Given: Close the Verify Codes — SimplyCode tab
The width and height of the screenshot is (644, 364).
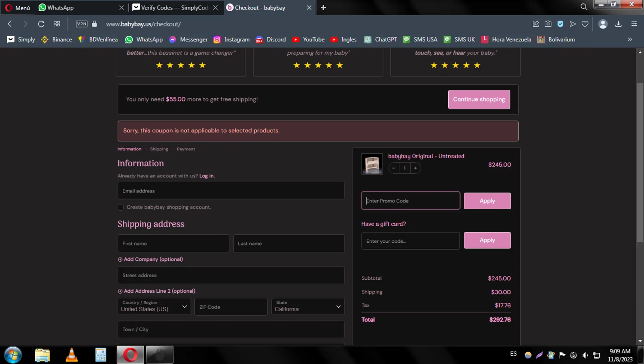Looking at the screenshot, I should click(x=216, y=8).
